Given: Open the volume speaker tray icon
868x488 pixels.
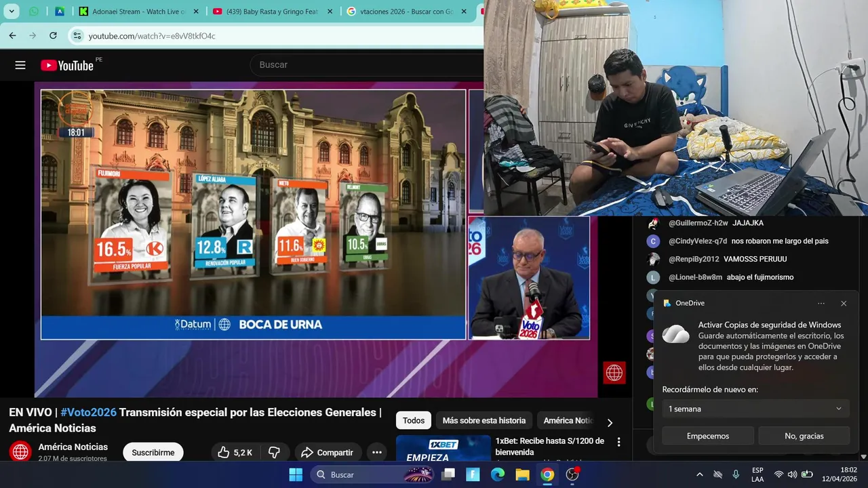Looking at the screenshot, I should [792, 474].
